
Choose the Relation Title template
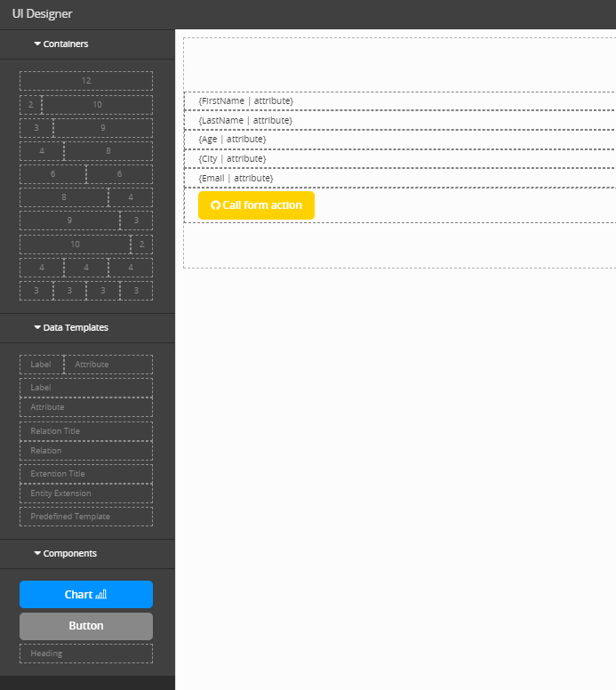tap(86, 431)
